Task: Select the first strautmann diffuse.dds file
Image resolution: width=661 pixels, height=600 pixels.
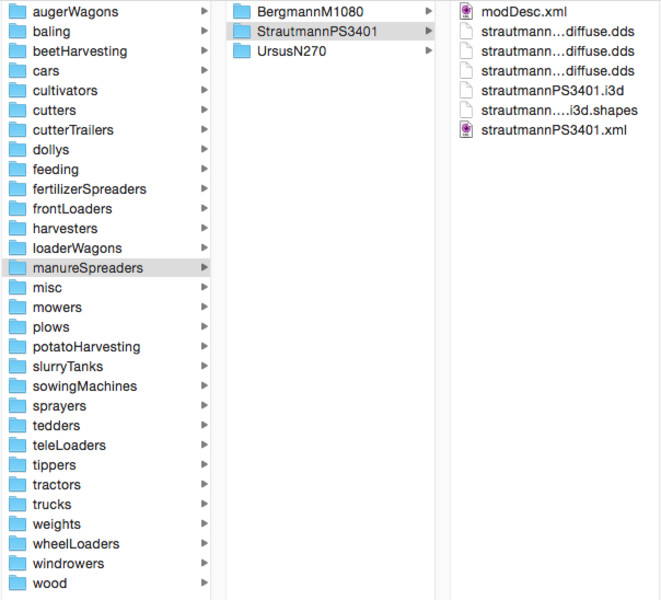Action: 557,32
